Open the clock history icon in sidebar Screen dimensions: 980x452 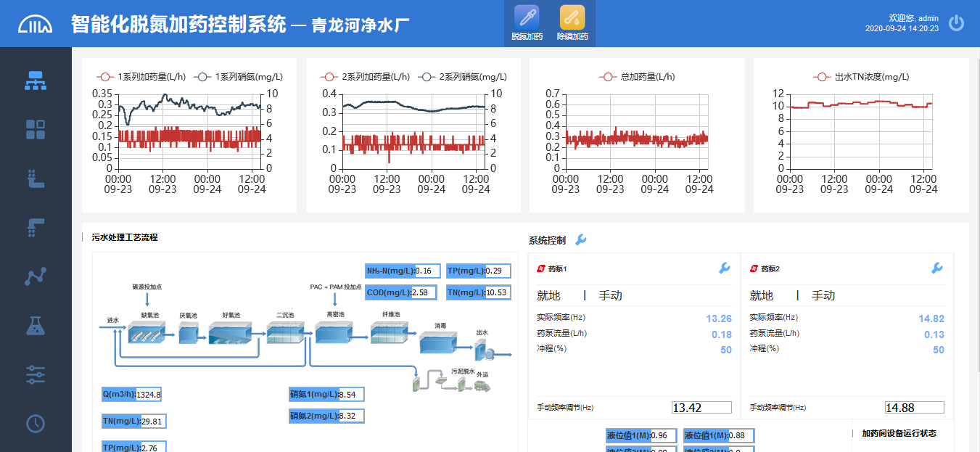click(x=36, y=423)
